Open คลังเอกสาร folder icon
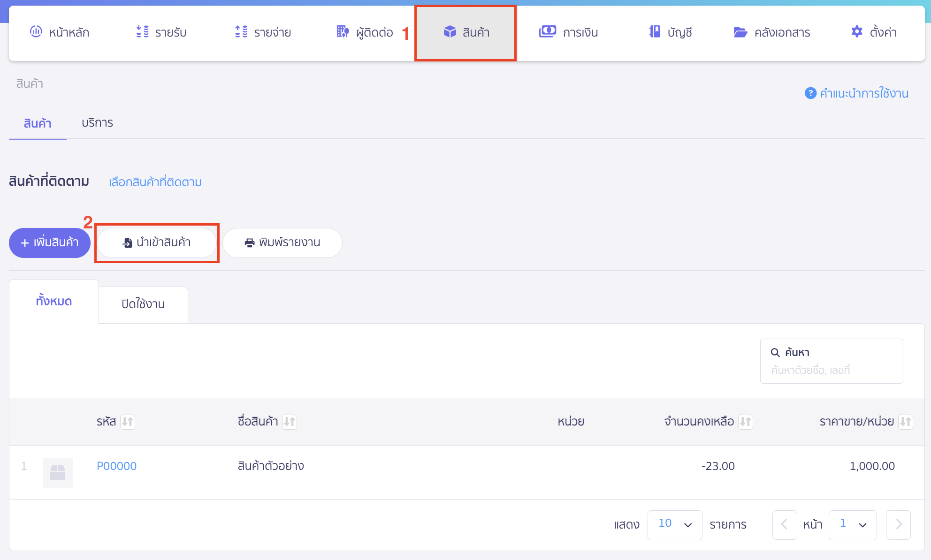This screenshot has width=931, height=560. 740,32
